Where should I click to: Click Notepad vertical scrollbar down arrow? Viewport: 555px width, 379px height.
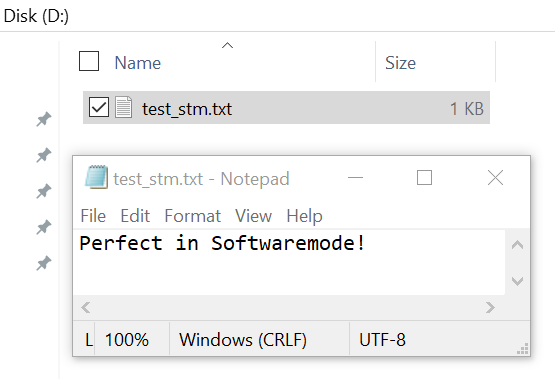pos(517,281)
